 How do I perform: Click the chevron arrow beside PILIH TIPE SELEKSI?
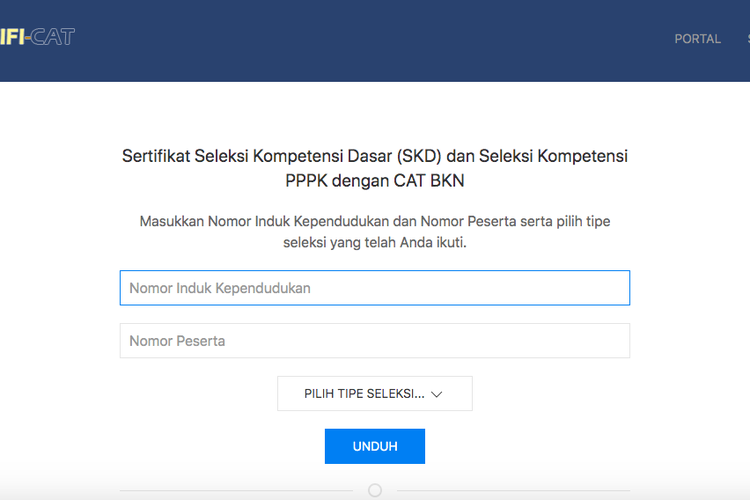point(436,395)
